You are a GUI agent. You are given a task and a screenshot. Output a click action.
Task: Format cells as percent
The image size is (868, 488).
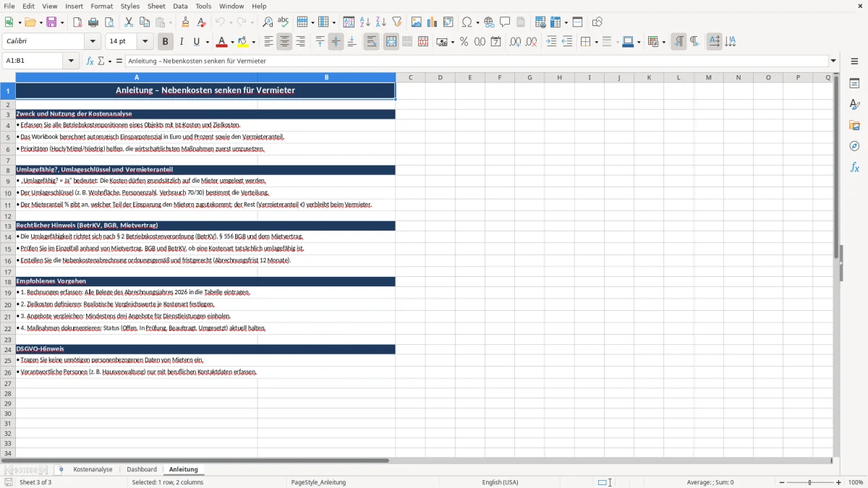coord(464,42)
